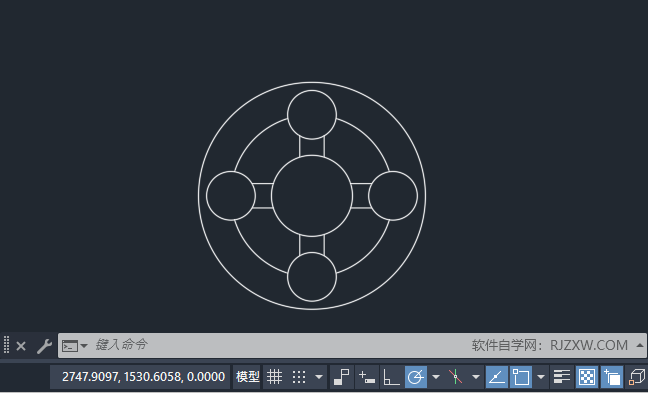
Task: Toggle transparency display icon
Action: pyautogui.click(x=587, y=377)
